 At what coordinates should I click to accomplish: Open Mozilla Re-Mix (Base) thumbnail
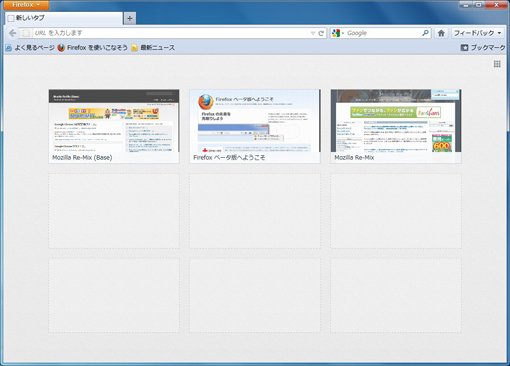114,126
